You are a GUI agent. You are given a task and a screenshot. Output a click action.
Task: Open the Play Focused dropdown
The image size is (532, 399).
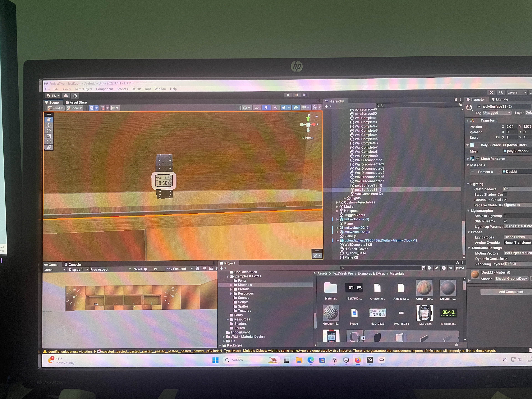(179, 269)
